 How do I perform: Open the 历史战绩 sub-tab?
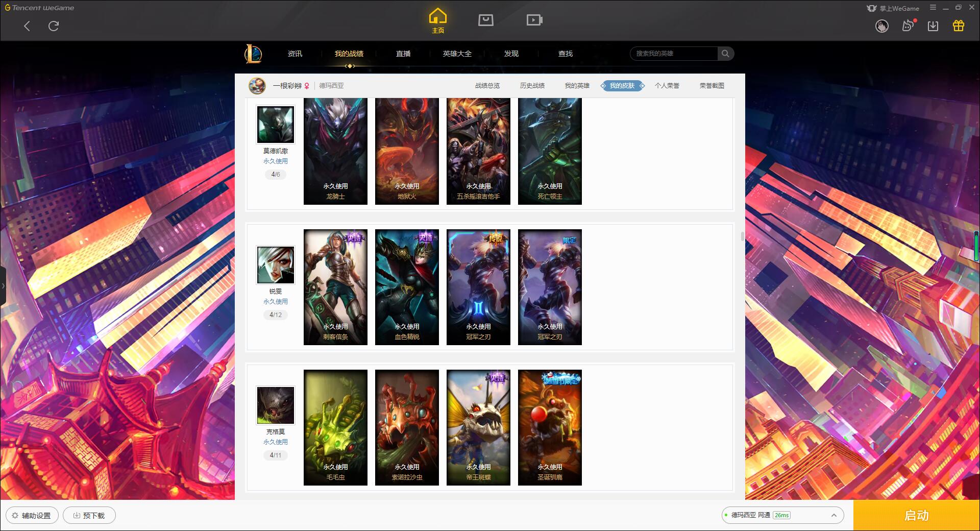[532, 86]
